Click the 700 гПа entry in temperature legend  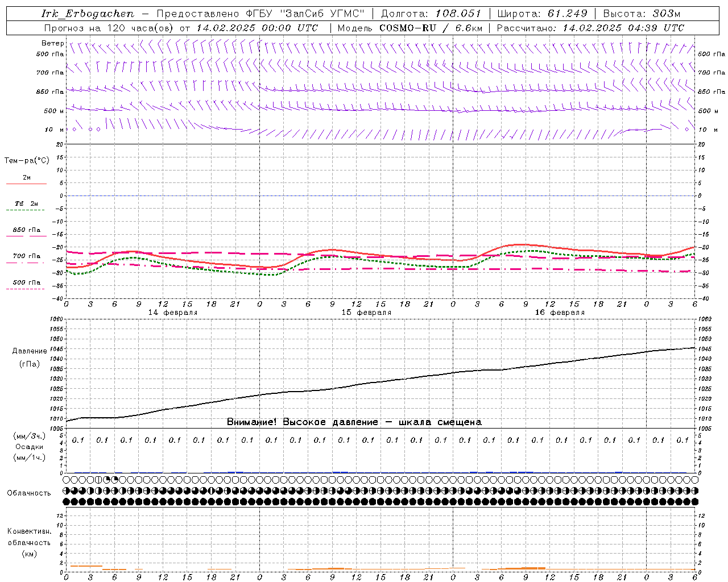(26, 256)
